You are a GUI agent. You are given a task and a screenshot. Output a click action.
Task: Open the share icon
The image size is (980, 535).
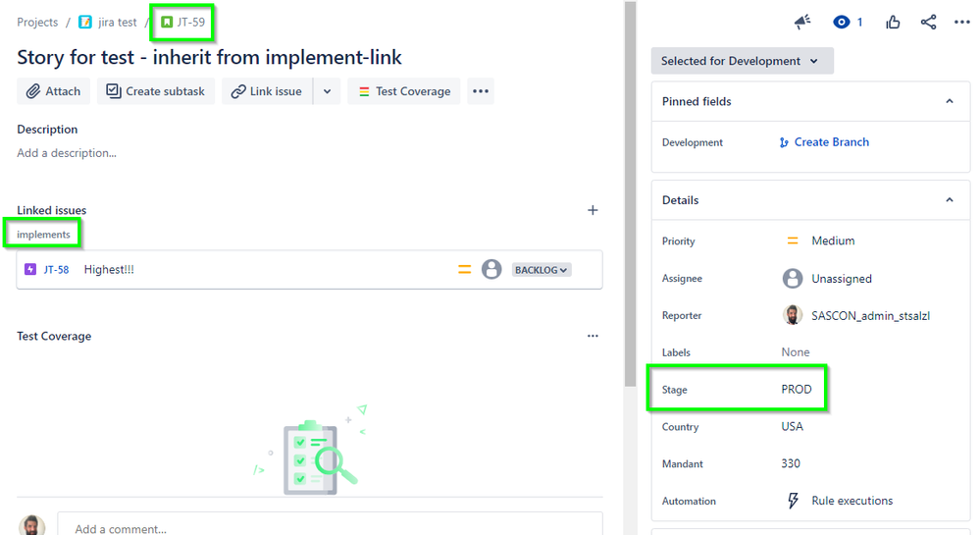[928, 22]
